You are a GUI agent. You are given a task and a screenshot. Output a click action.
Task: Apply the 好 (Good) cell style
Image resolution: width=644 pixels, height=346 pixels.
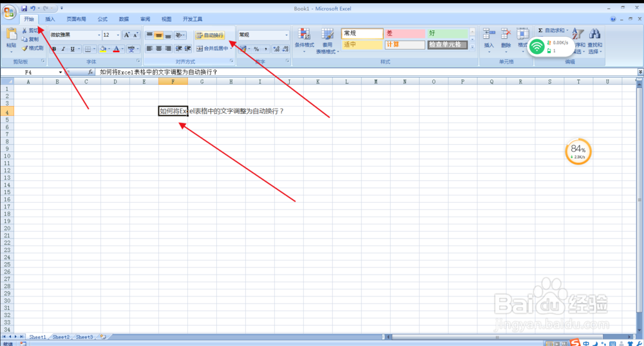[x=448, y=33]
